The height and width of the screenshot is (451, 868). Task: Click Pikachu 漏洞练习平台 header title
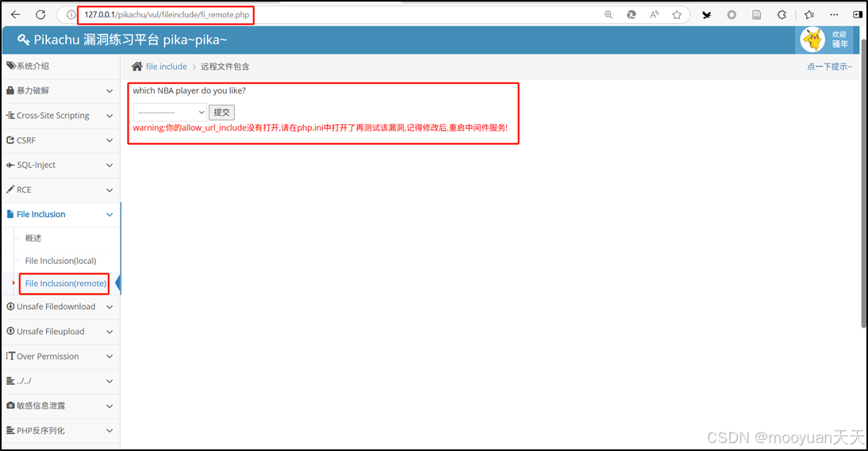[130, 40]
